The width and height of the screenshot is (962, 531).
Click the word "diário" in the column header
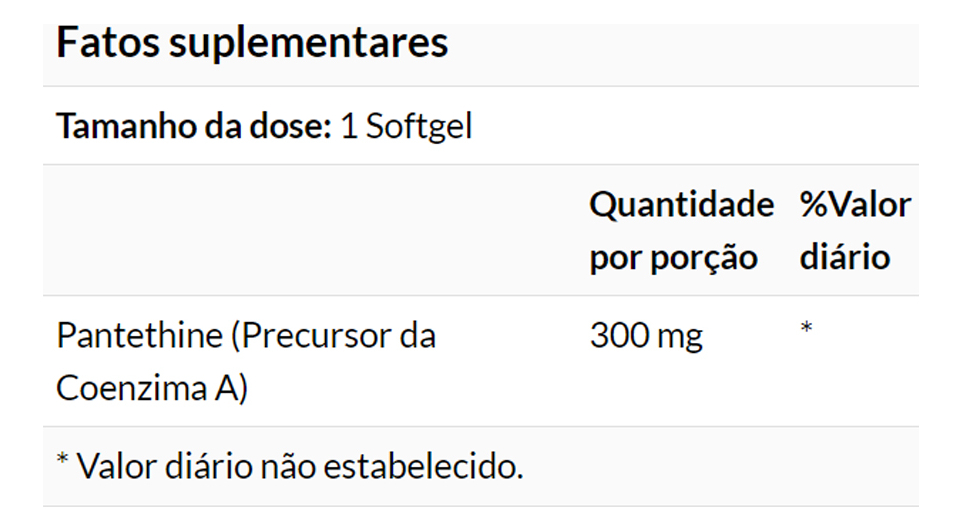click(844, 257)
